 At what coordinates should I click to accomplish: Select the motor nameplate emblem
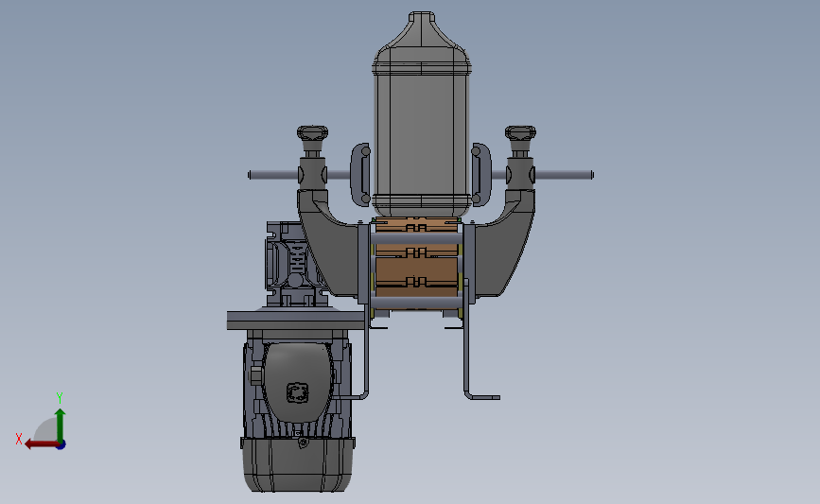(298, 393)
